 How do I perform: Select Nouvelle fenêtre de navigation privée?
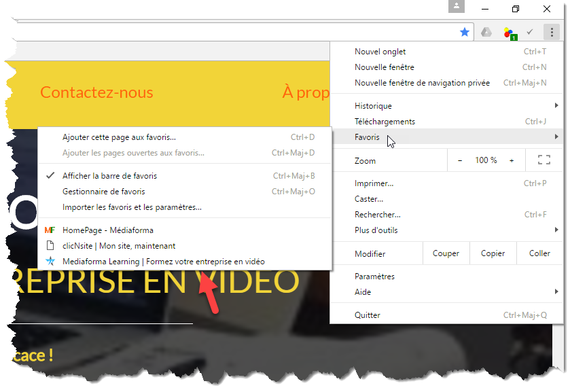tap(422, 83)
